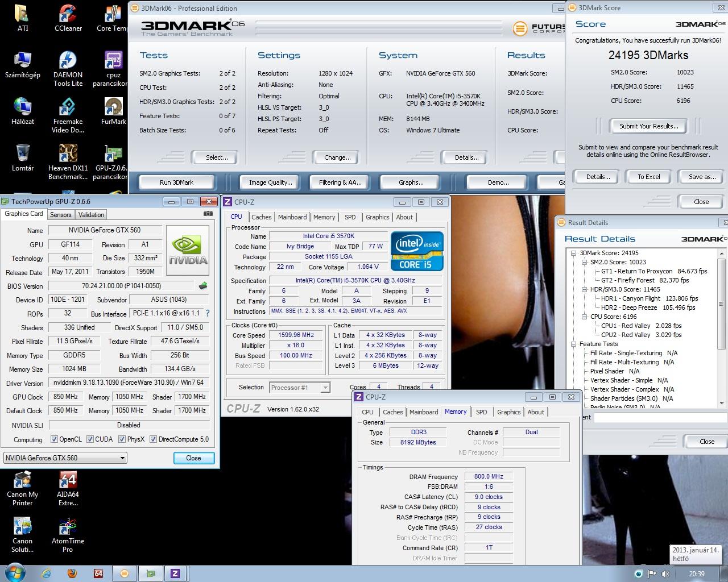Click the Filtering & AA button
Image resolution: width=728 pixels, height=582 pixels.
coord(340,182)
